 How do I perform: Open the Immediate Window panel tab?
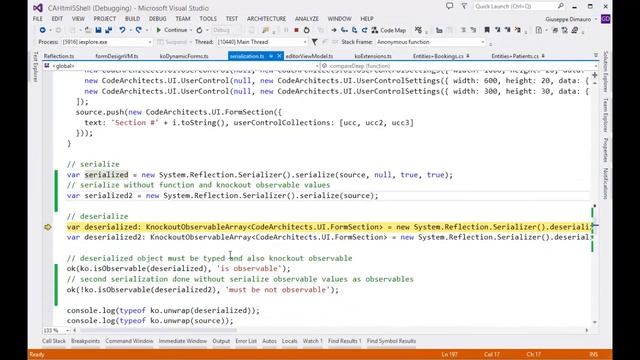[183, 341]
